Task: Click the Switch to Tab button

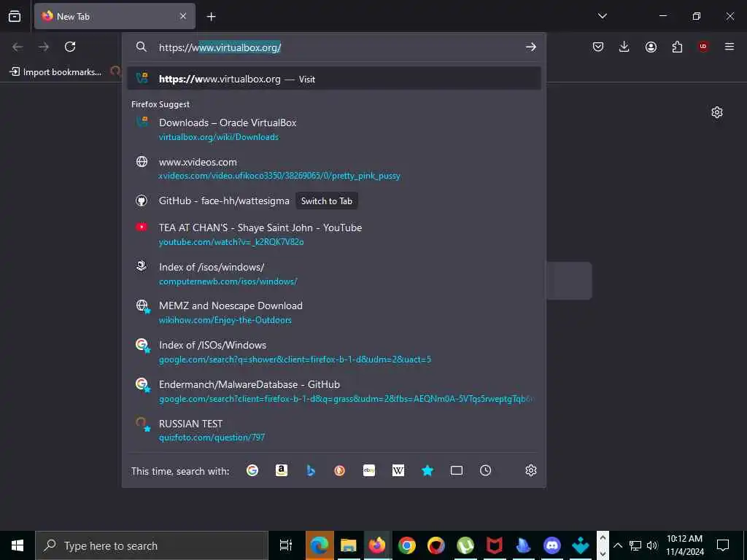Action: (x=327, y=201)
